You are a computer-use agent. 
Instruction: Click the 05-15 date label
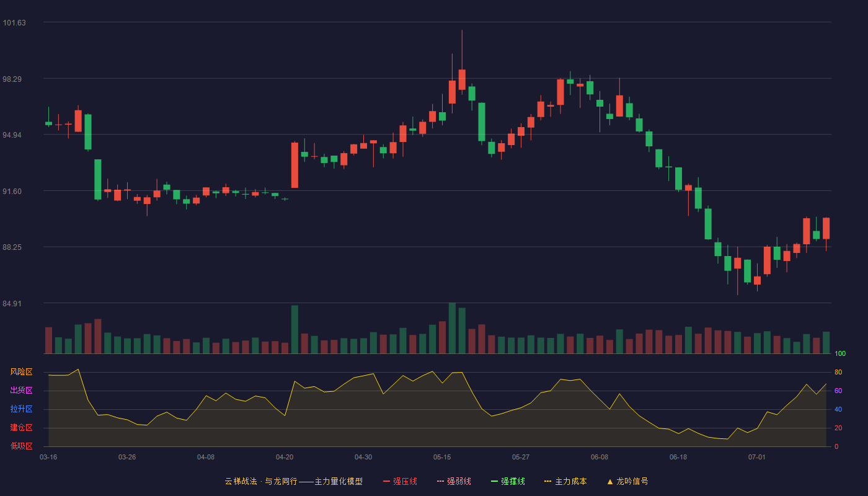point(442,457)
